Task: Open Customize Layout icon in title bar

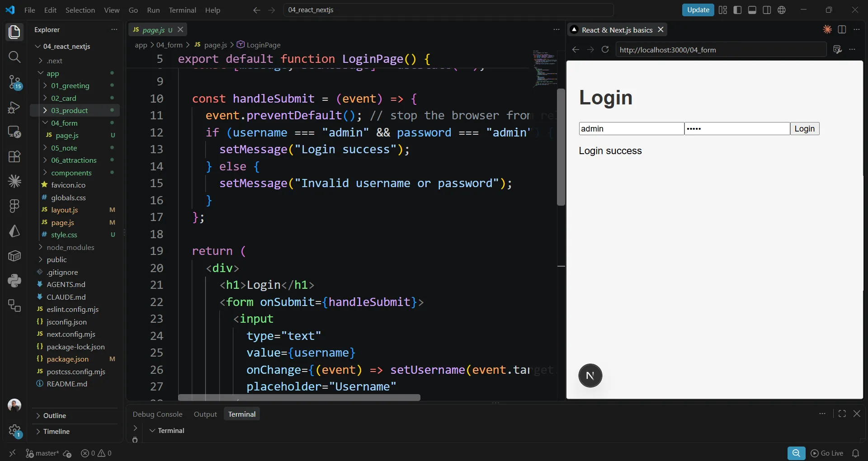Action: [x=723, y=10]
